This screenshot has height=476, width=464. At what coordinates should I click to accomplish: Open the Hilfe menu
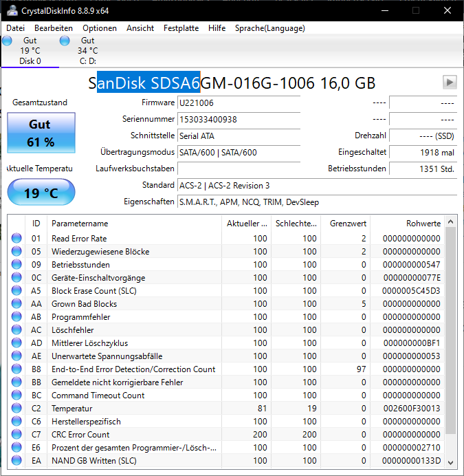(x=217, y=28)
